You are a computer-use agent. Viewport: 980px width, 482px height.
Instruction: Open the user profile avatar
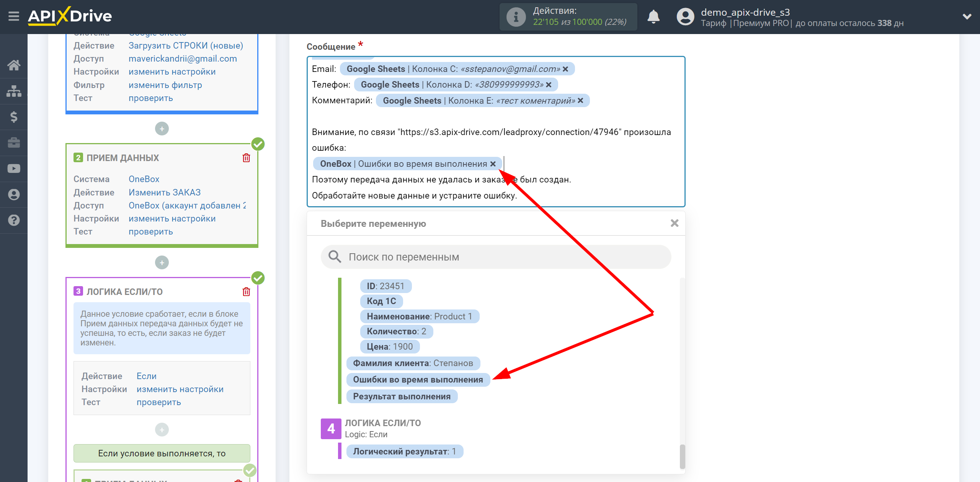[685, 17]
